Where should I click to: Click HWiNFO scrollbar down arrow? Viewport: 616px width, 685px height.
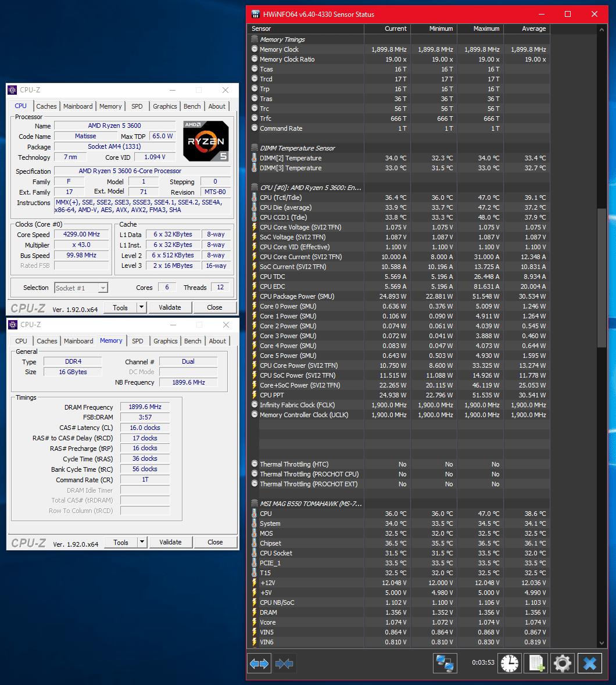pos(601,643)
